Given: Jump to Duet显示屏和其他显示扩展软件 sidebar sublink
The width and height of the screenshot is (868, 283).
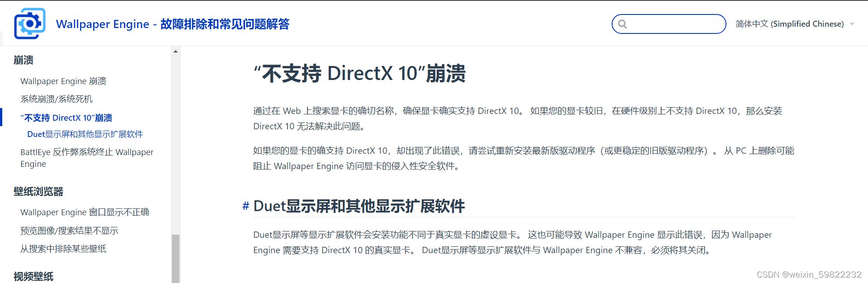Looking at the screenshot, I should pyautogui.click(x=85, y=134).
